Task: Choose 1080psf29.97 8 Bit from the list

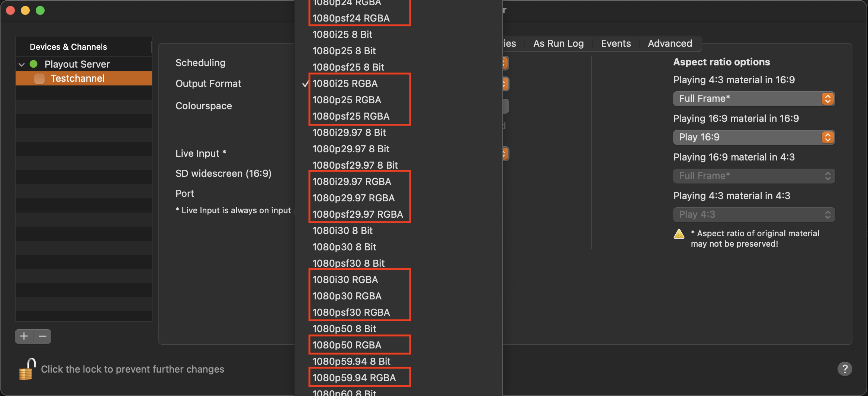Action: (x=398, y=165)
